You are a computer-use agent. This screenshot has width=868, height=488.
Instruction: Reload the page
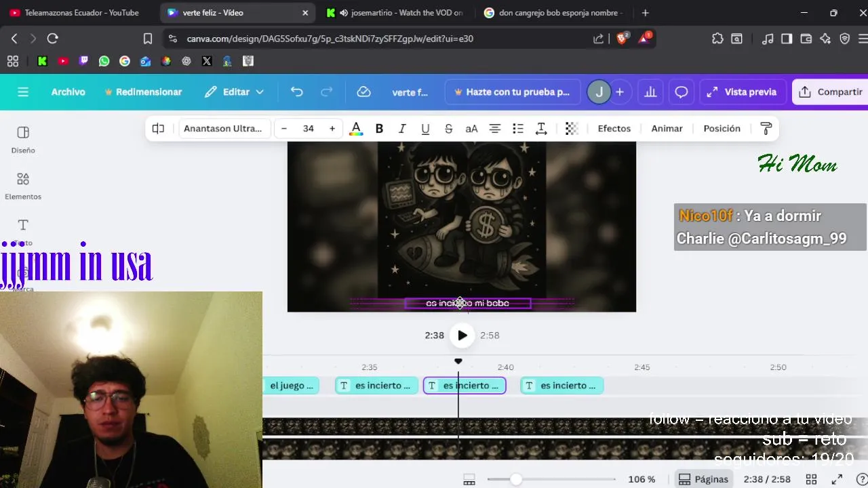52,39
